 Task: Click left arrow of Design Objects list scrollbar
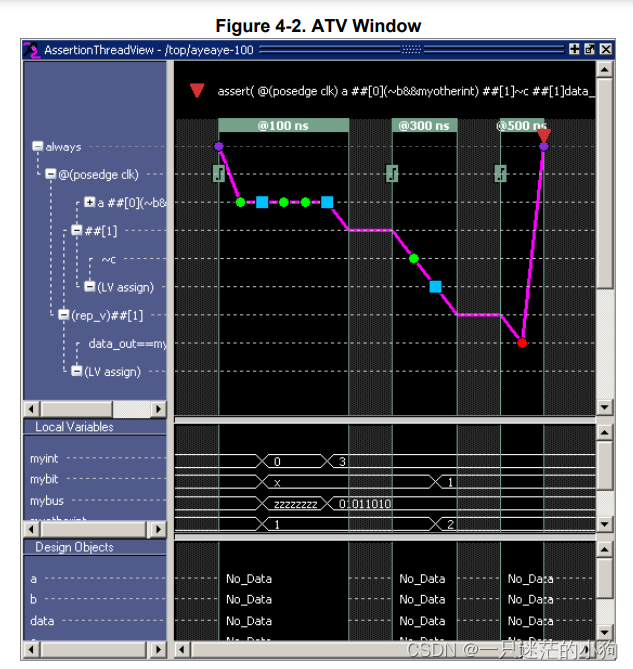pyautogui.click(x=31, y=650)
